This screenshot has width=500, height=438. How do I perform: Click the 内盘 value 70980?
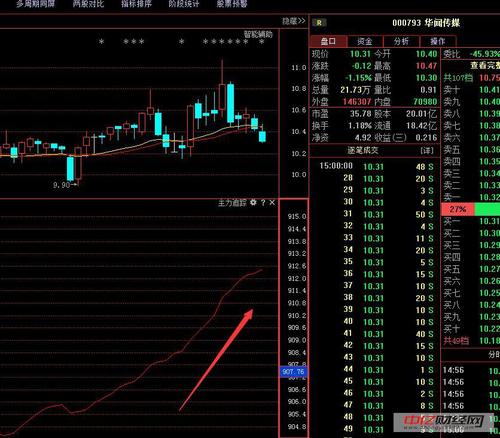click(x=425, y=102)
